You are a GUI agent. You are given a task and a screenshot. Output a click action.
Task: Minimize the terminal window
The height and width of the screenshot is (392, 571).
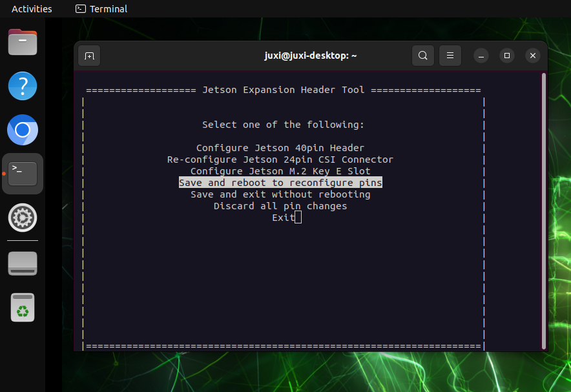coord(481,56)
